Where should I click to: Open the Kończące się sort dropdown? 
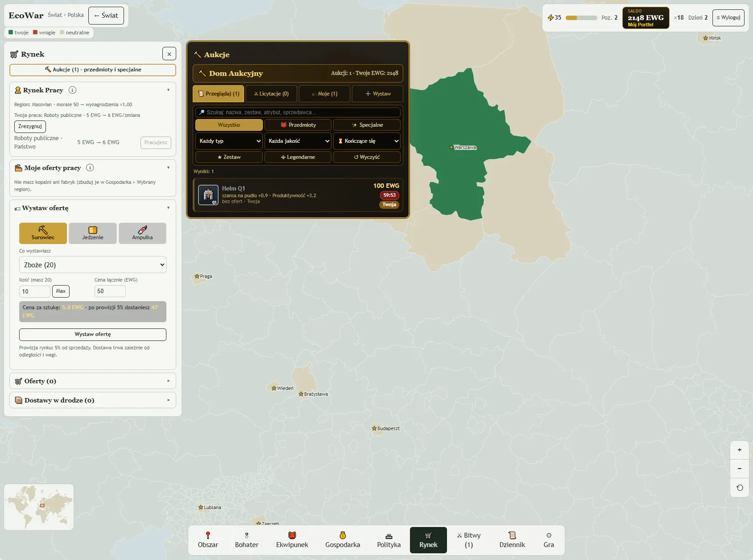[x=367, y=141]
